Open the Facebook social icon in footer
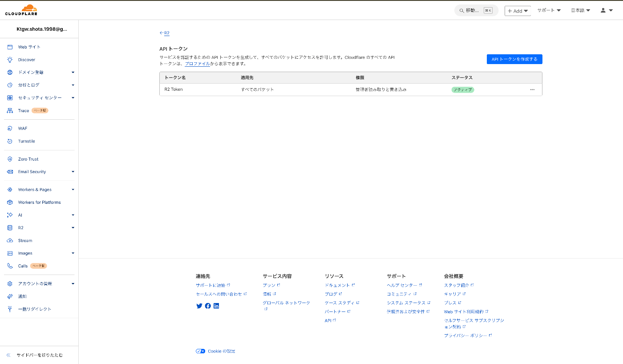Viewport: 623px width, 364px height. 208,306
